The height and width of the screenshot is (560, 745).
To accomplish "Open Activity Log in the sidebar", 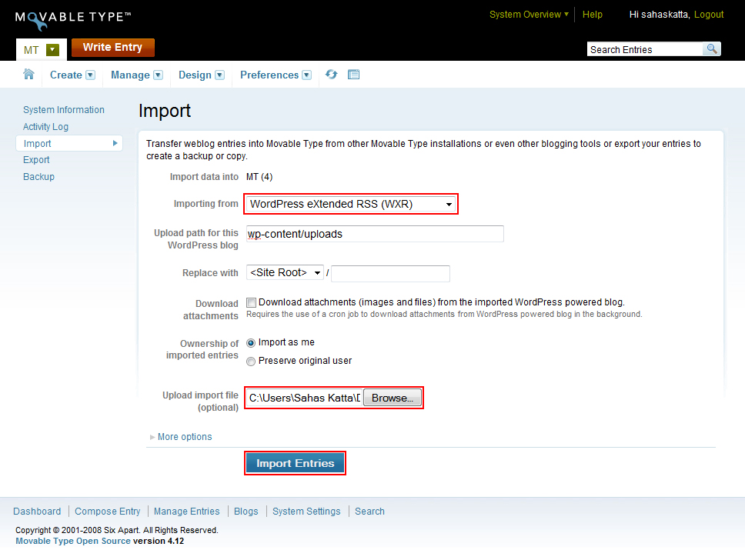I will [x=45, y=127].
